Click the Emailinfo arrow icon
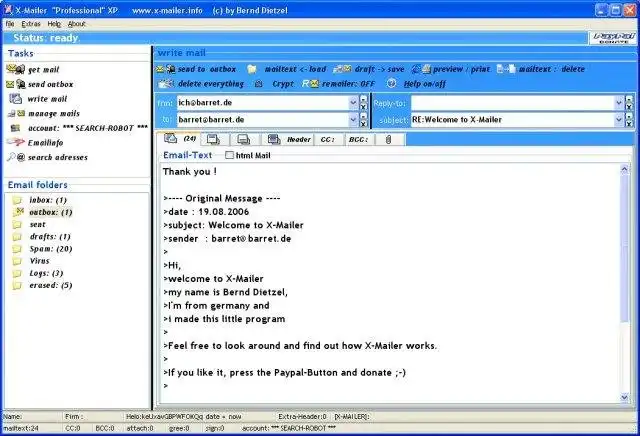640x436 pixels. point(16,142)
